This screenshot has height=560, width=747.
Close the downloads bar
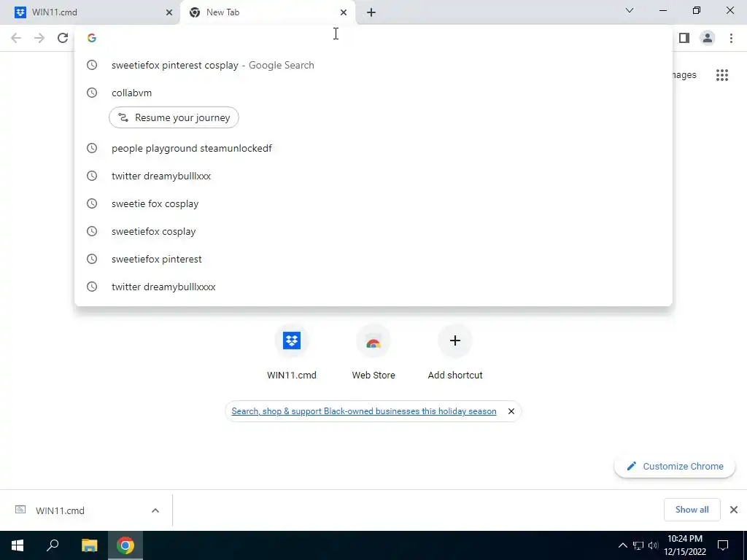click(734, 510)
